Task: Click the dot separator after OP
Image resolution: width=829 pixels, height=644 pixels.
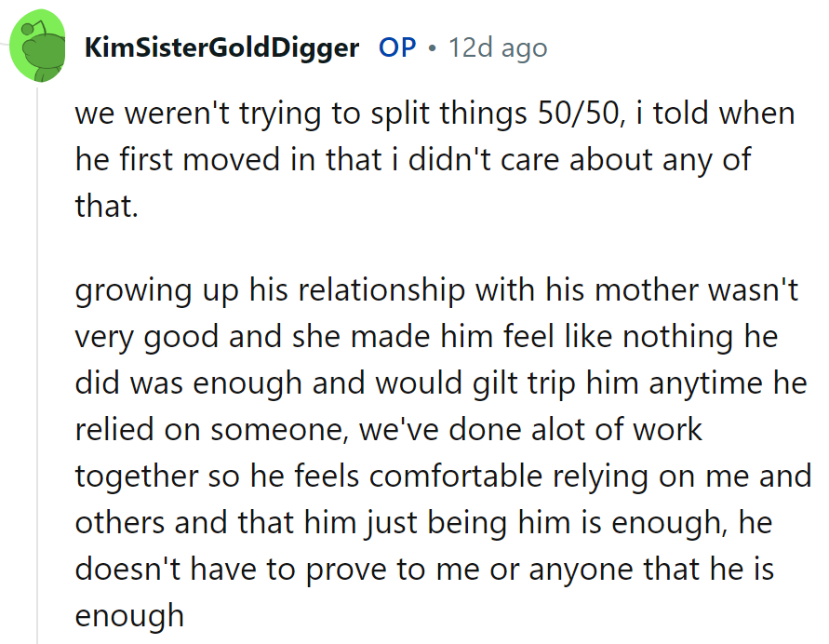Action: click(x=430, y=47)
